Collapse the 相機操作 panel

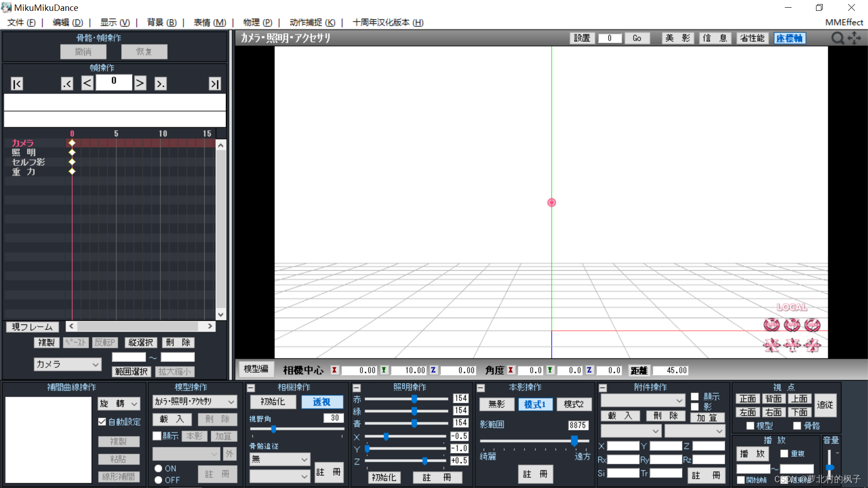pos(251,388)
